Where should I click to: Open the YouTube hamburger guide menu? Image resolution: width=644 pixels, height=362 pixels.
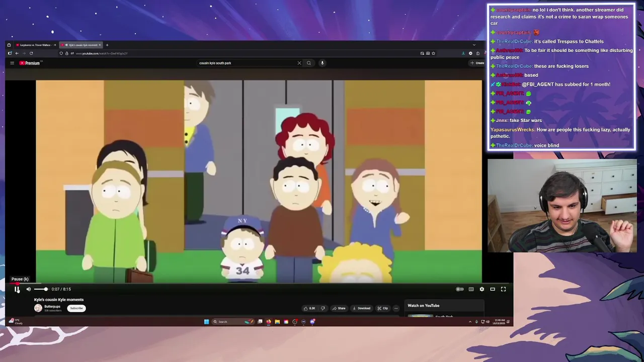pyautogui.click(x=12, y=63)
